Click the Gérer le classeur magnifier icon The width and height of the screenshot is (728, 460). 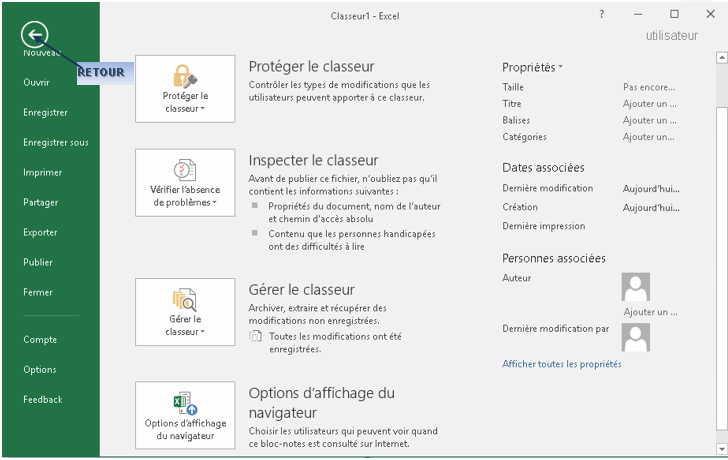185,299
